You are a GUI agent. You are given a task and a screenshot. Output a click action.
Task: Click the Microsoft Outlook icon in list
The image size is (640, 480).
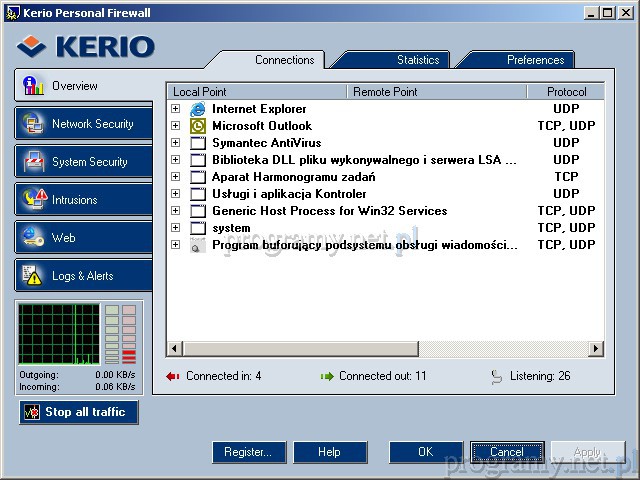point(197,126)
